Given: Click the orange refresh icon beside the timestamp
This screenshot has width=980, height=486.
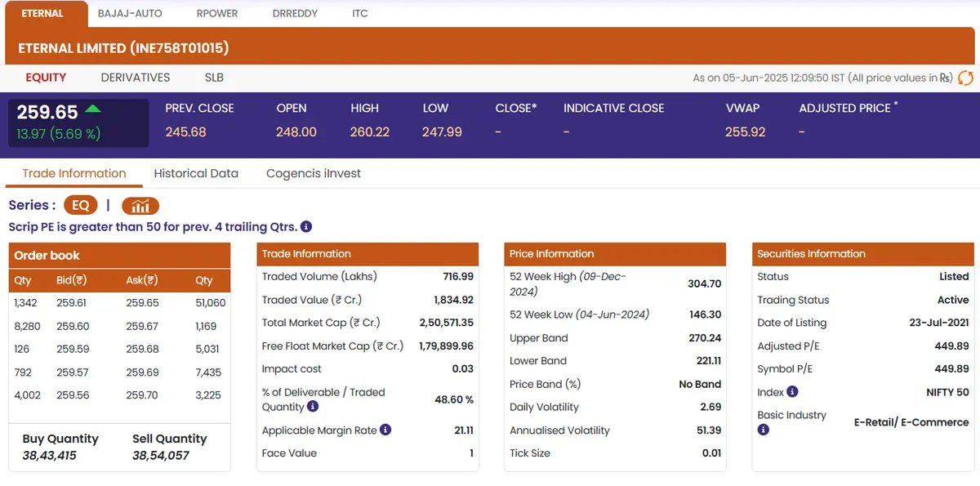Looking at the screenshot, I should coord(965,78).
